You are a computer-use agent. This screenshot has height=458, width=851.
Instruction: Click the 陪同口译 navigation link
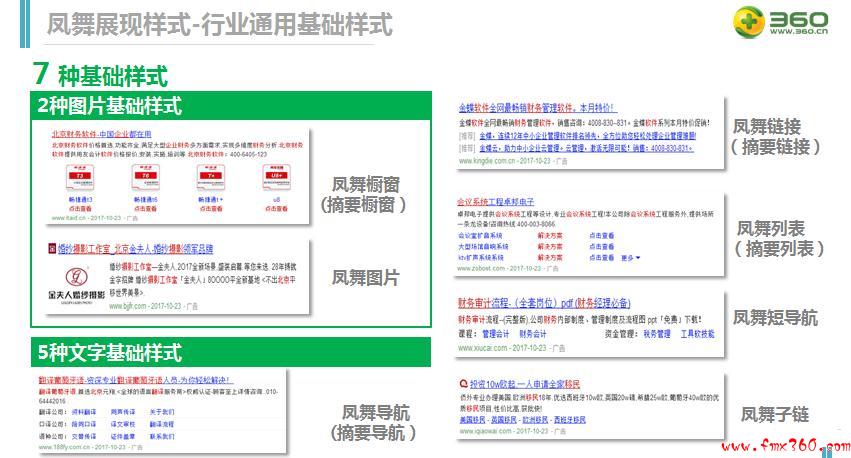click(x=84, y=424)
